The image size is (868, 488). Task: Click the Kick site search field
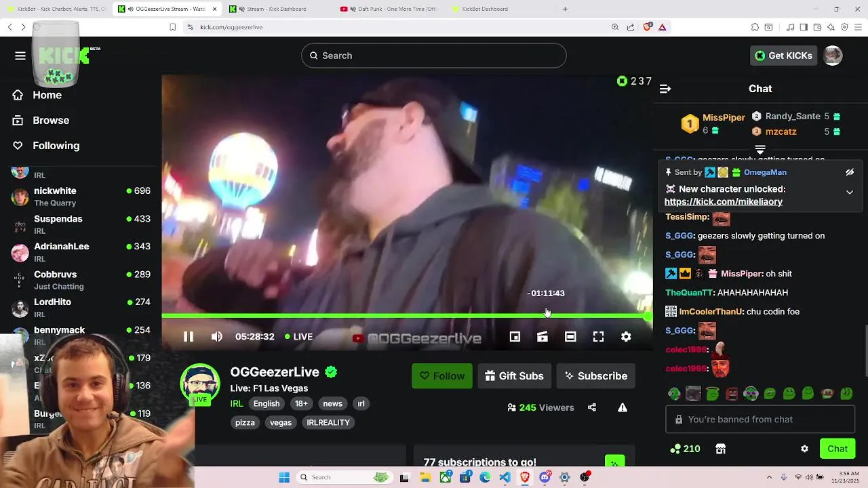434,56
